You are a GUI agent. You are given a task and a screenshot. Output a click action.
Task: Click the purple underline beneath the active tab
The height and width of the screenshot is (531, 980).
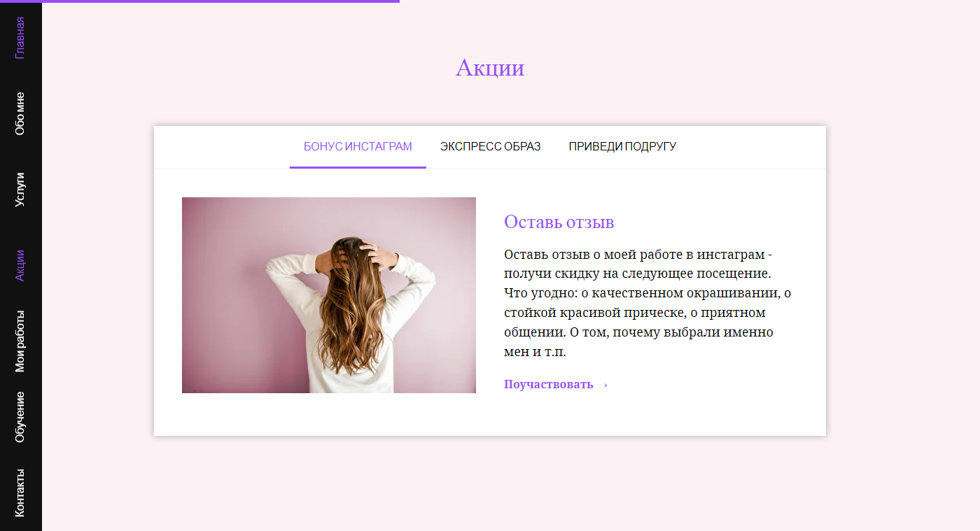pos(358,167)
